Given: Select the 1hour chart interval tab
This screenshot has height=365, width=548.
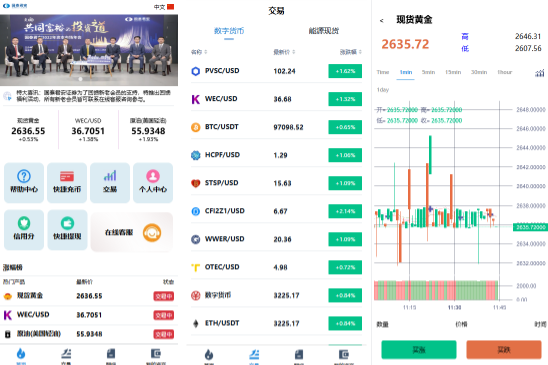Looking at the screenshot, I should pyautogui.click(x=505, y=72).
